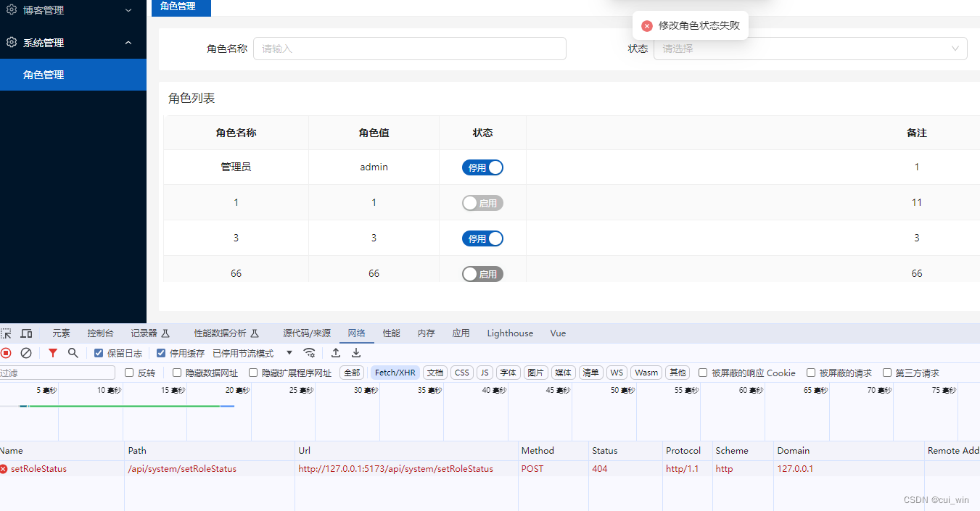This screenshot has width=980, height=511.
Task: Select the JS request type filter
Action: 485,373
